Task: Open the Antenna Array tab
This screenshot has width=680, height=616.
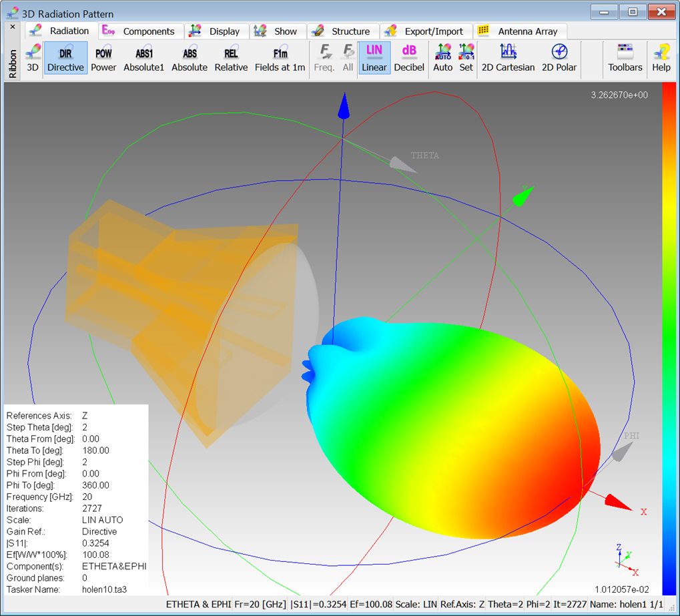Action: 519,31
